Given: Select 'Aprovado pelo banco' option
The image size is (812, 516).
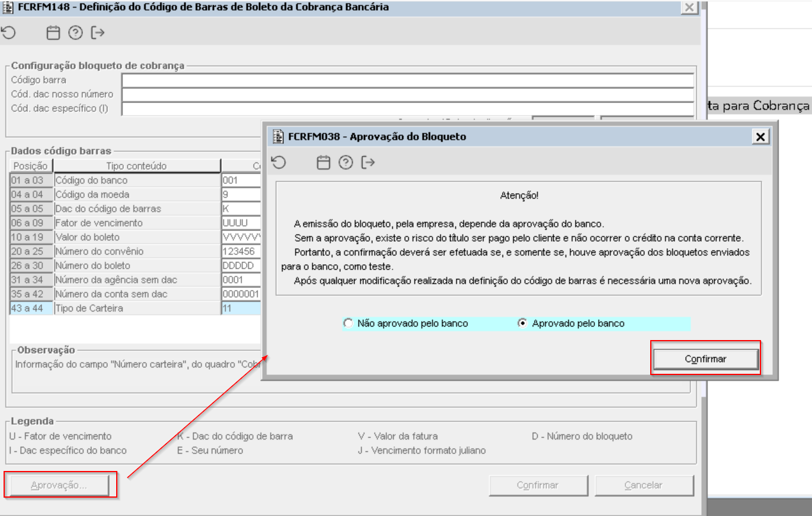Looking at the screenshot, I should pos(571,323).
